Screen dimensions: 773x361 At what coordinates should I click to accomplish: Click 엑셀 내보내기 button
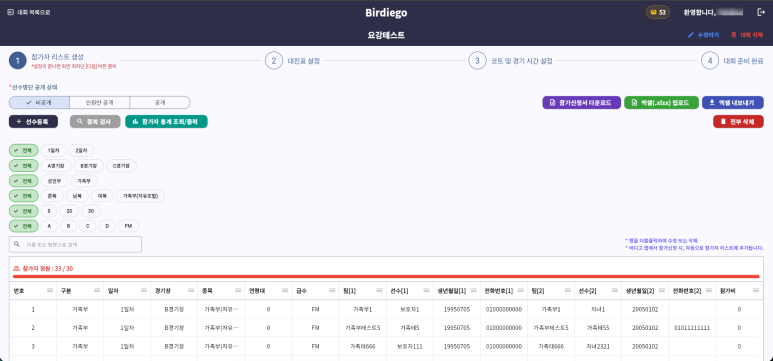(733, 103)
